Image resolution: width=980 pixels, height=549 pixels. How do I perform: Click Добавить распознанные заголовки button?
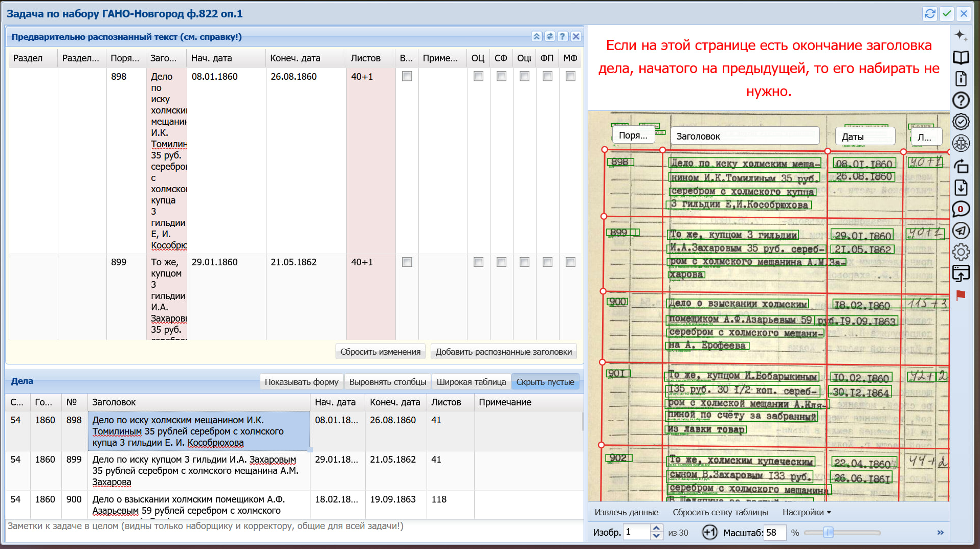coord(504,352)
